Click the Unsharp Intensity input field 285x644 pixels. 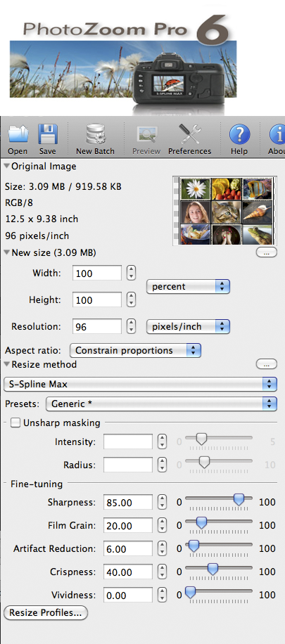tap(128, 442)
